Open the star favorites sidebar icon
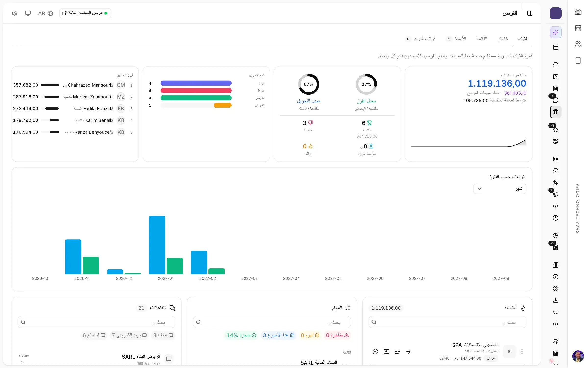Image resolution: width=588 pixels, height=368 pixels. click(556, 130)
